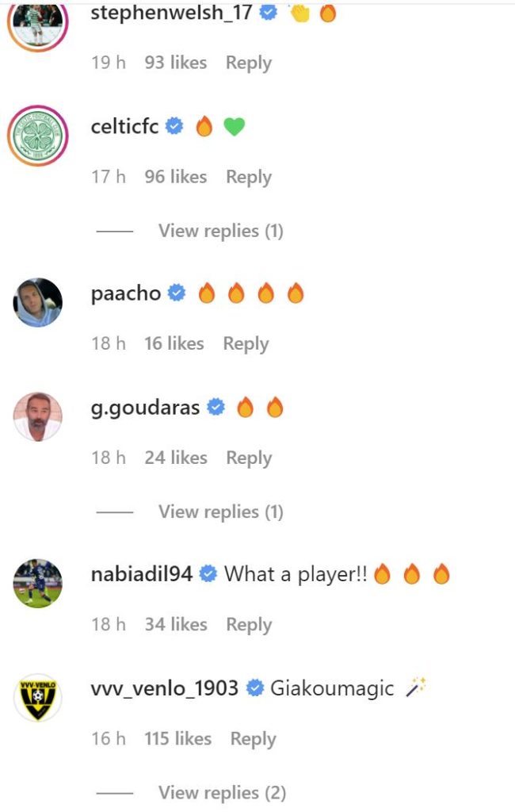Reply to nabiadil94's "What a player!!" comment
Viewport: 515px width, 812px height.
click(x=249, y=625)
